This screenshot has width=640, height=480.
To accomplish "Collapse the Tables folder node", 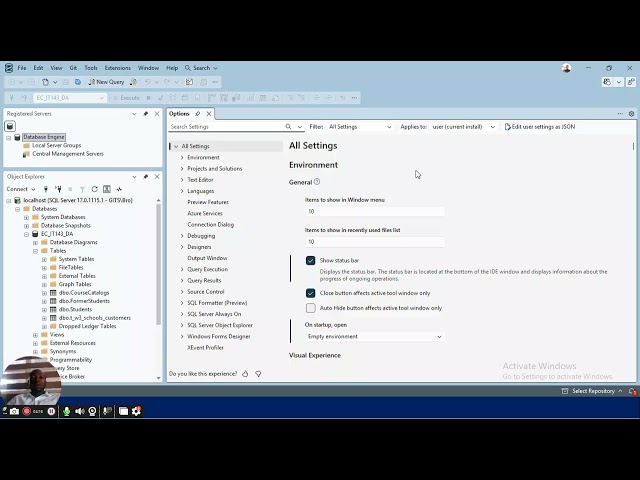I will [36, 251].
